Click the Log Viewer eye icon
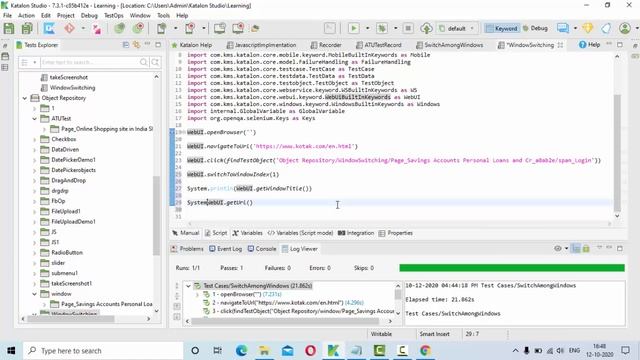Viewport: 640px width, 360px height. (558, 249)
